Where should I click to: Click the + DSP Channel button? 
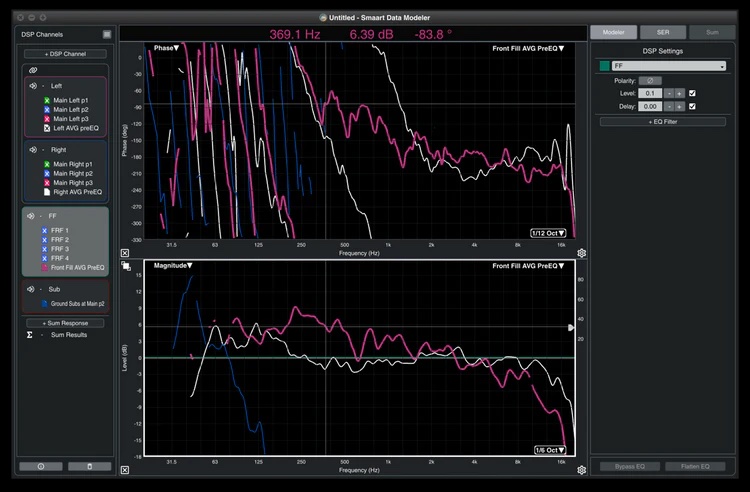(64, 53)
